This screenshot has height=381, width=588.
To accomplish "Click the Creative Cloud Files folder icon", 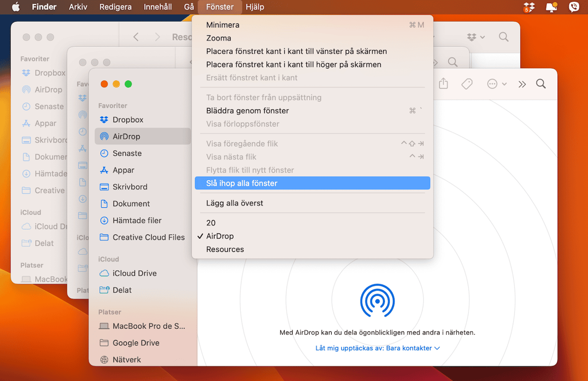I will click(103, 237).
